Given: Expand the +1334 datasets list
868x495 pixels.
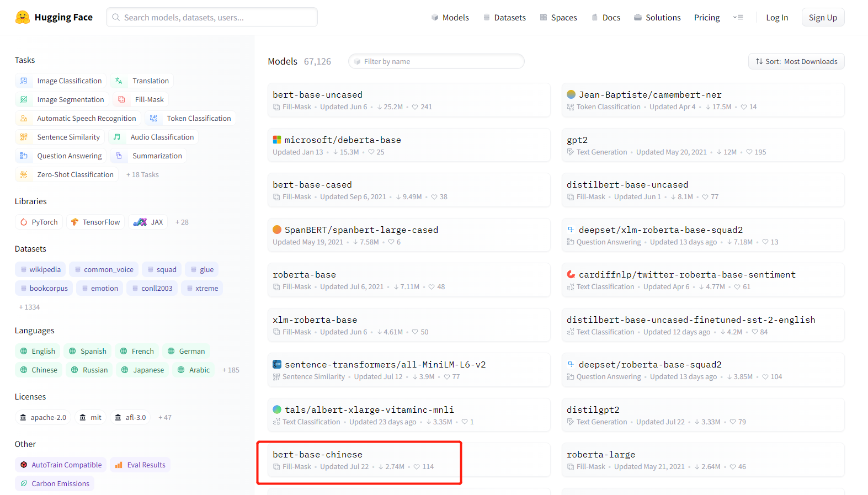Looking at the screenshot, I should 29,307.
